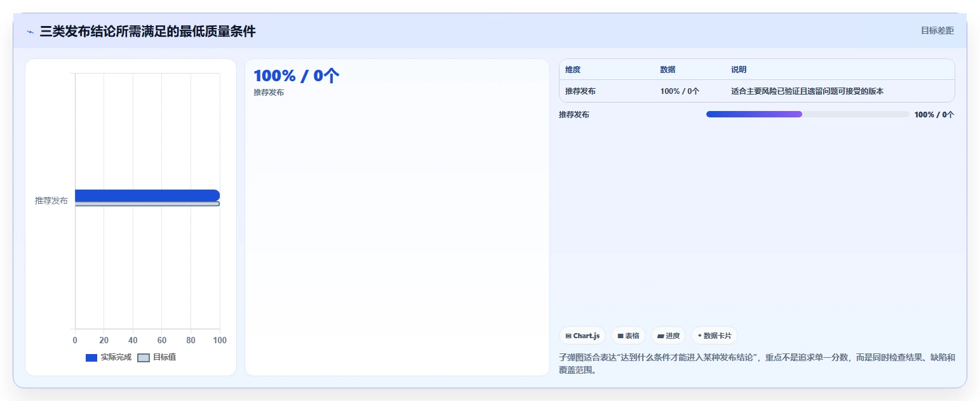This screenshot has height=401, width=980.
Task: Click the 子弹图适合表达 description paragraph
Action: tap(756, 364)
